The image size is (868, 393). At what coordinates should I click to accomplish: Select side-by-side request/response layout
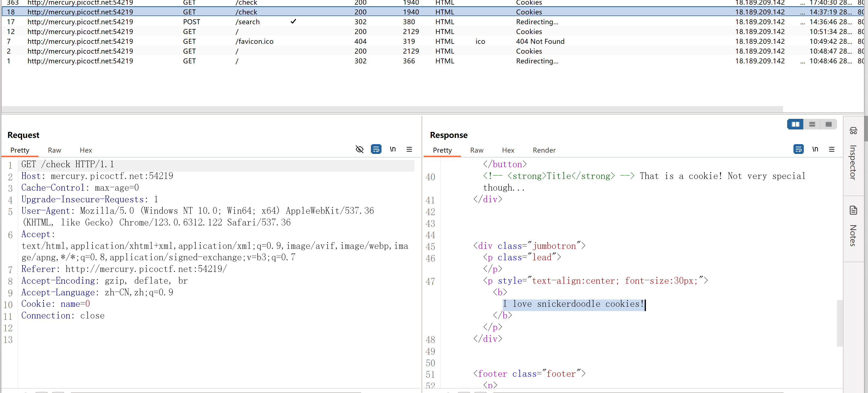795,124
